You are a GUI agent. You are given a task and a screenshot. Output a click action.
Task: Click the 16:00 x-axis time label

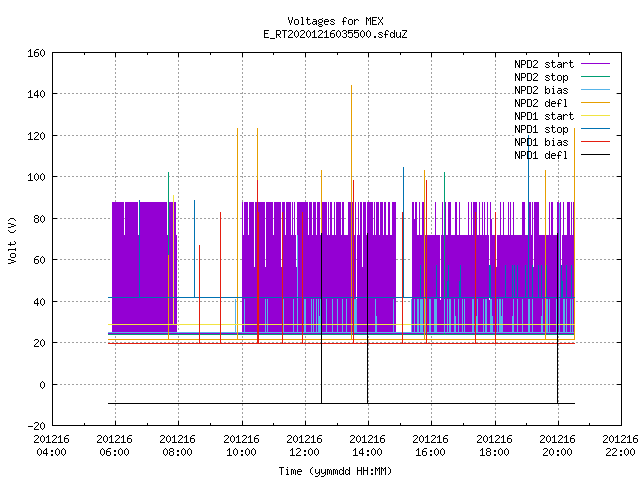tap(431, 452)
